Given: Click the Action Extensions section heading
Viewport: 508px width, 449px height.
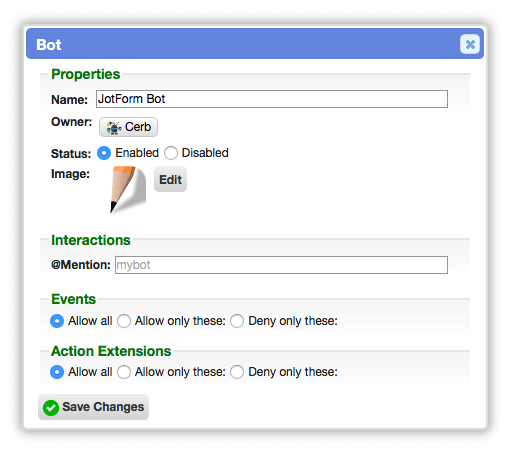Looking at the screenshot, I should pos(111,351).
